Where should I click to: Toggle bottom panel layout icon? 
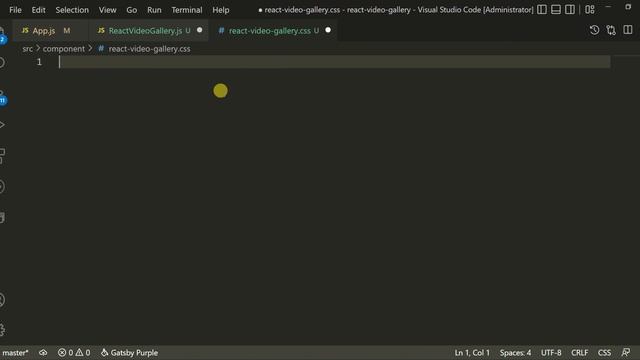[556, 9]
